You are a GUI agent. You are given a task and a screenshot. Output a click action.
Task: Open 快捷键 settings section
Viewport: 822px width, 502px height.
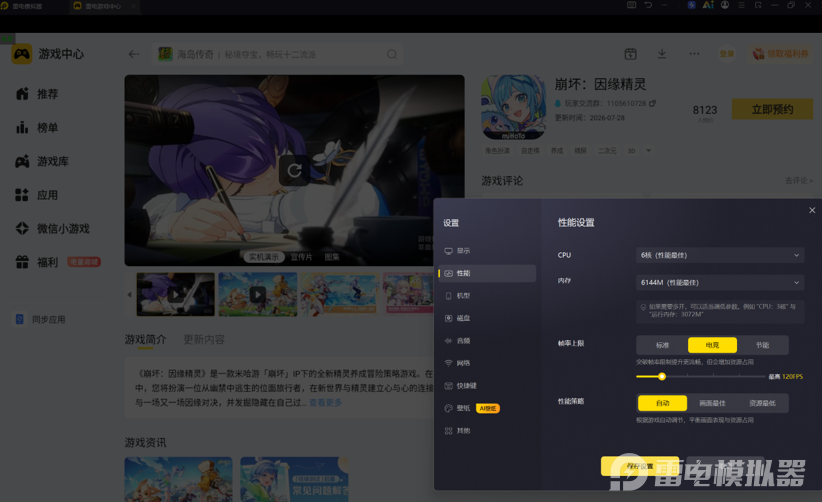pyautogui.click(x=487, y=386)
